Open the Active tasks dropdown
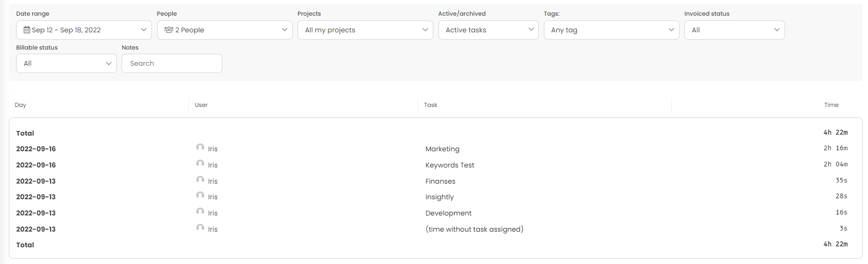This screenshot has height=264, width=868. tap(488, 30)
